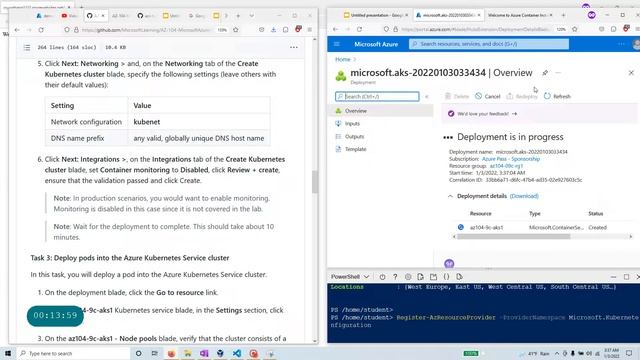Open Cloud Shell settings gear
The height and width of the screenshot is (360, 640).
coord(408,277)
